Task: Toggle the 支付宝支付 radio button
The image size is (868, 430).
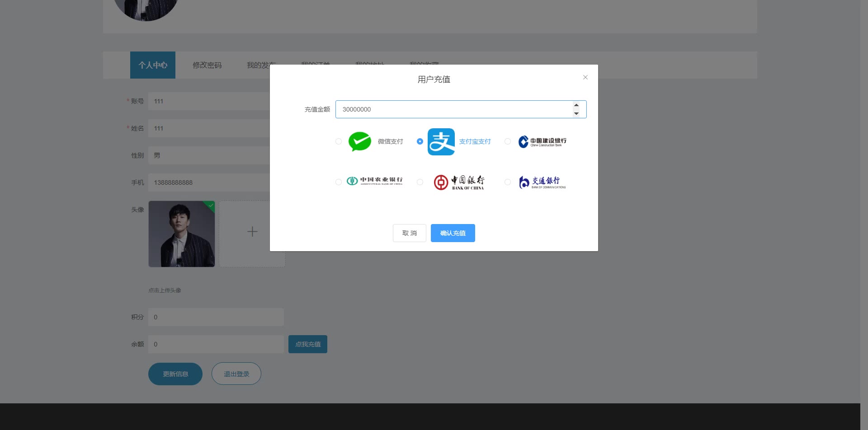Action: click(420, 141)
